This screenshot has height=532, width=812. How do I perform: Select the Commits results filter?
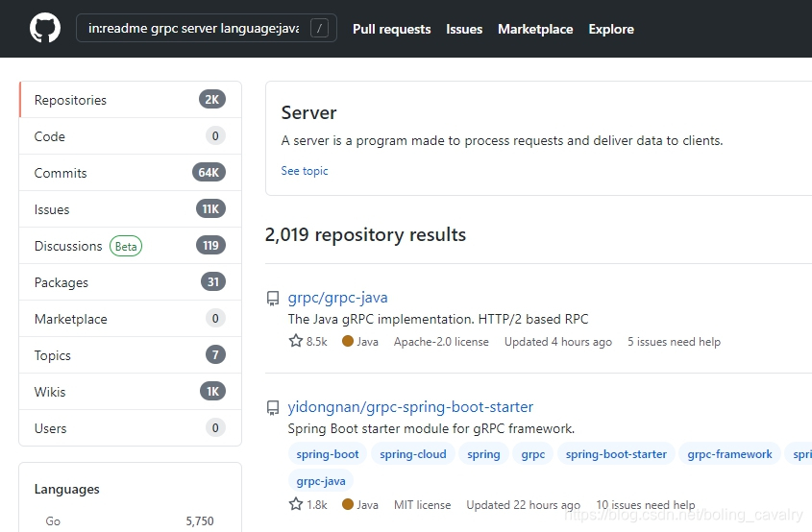(130, 173)
